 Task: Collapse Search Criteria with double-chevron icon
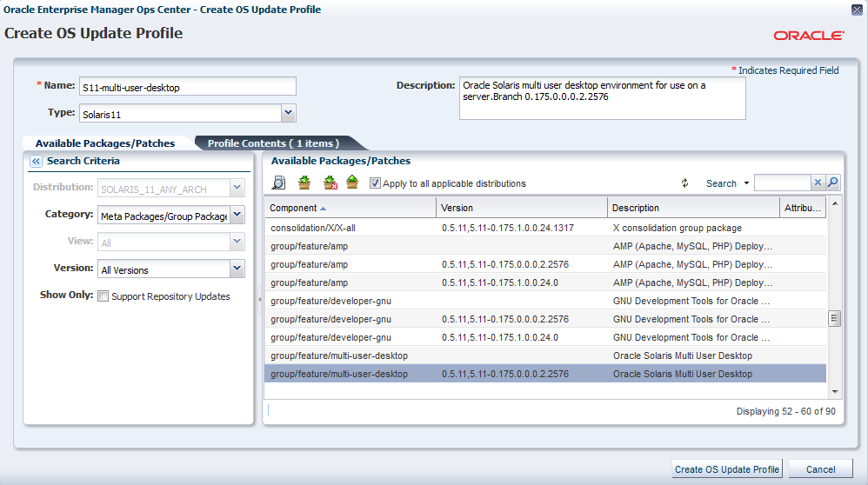(36, 161)
